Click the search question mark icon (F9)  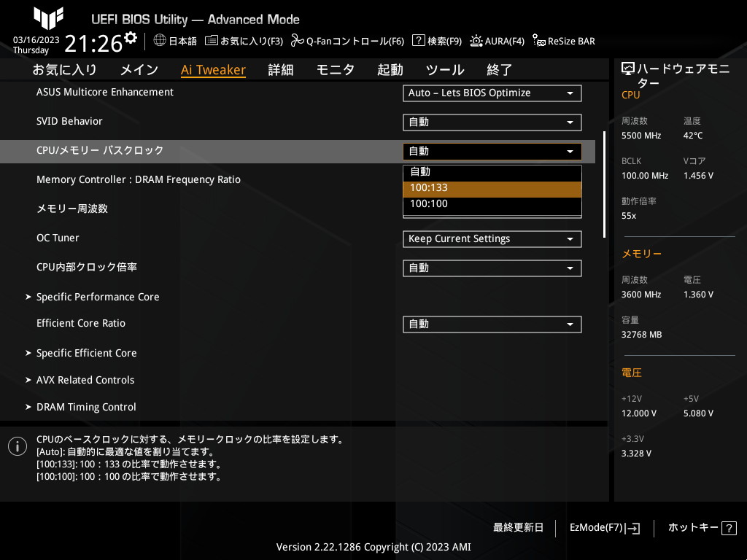point(418,41)
